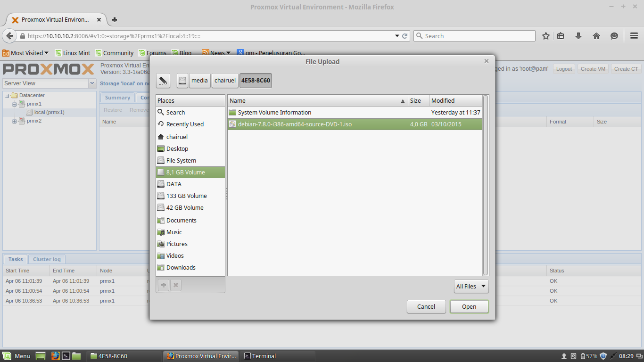Select File System in Places
644x362 pixels.
click(190, 160)
